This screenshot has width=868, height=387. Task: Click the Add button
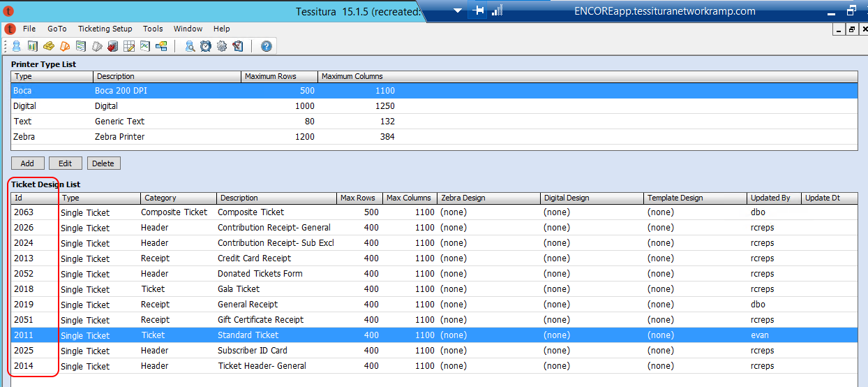pos(27,163)
